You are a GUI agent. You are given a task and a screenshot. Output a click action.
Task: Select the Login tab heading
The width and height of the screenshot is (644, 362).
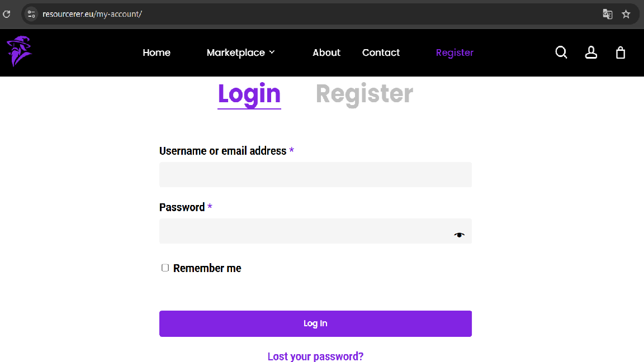click(249, 95)
